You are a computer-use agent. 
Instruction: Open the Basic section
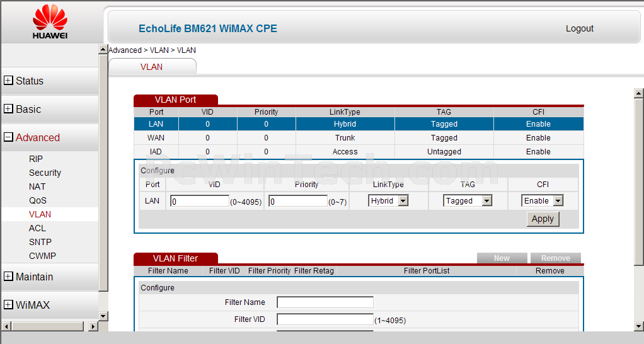click(28, 109)
